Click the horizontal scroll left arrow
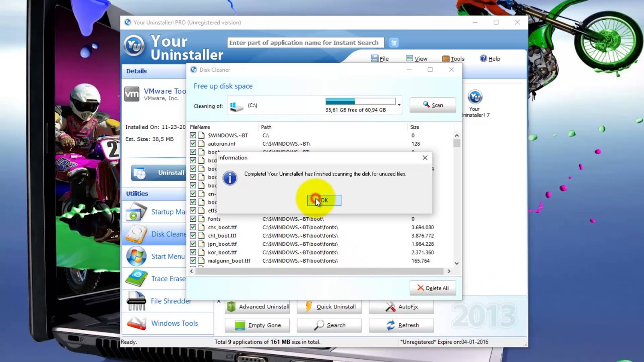644x362 pixels. [192, 271]
